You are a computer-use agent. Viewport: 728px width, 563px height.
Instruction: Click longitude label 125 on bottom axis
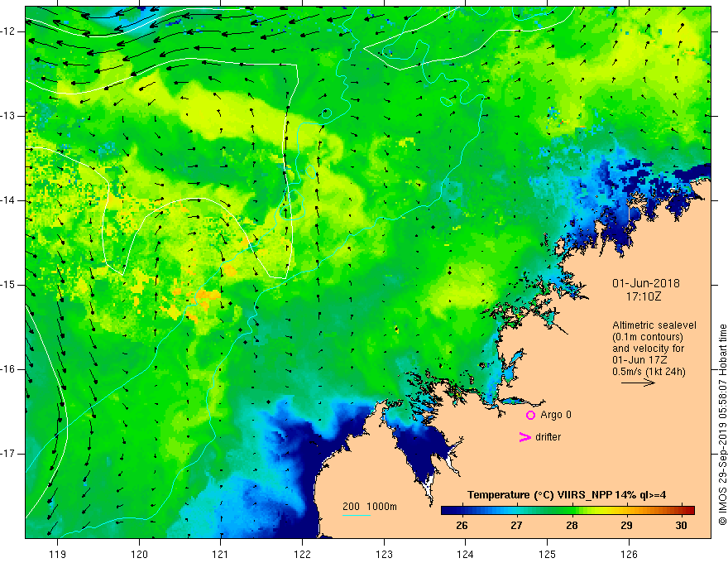pos(548,554)
